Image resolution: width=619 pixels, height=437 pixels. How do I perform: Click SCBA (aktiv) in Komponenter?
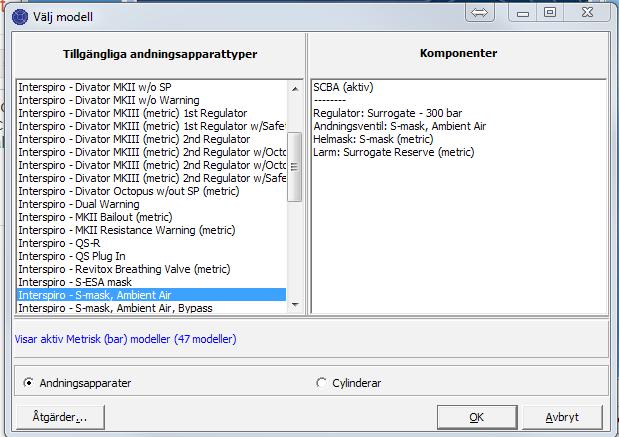pos(343,87)
